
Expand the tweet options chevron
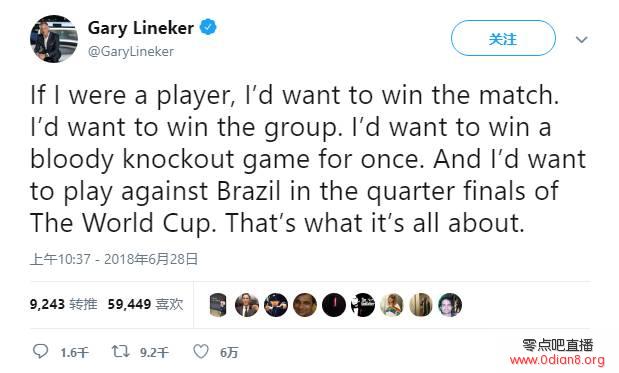(x=581, y=39)
